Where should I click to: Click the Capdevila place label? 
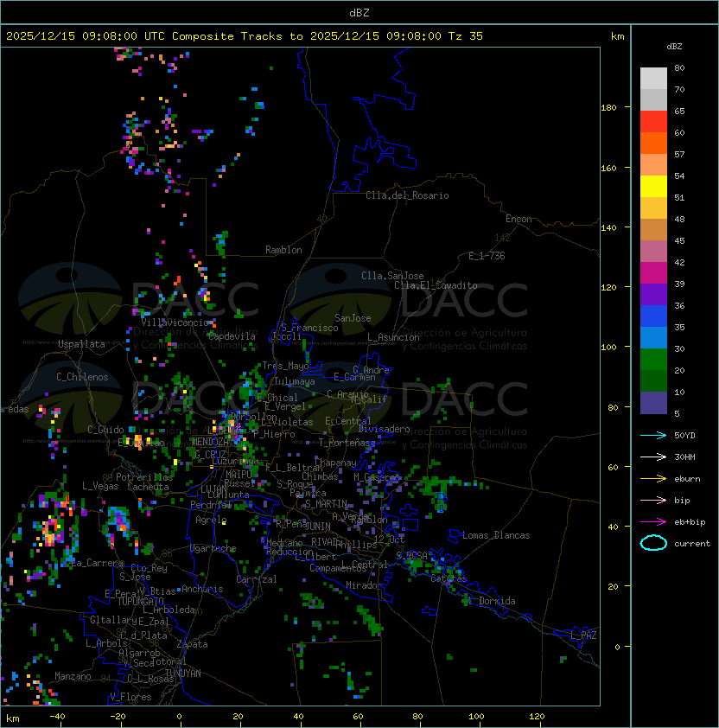coord(232,336)
